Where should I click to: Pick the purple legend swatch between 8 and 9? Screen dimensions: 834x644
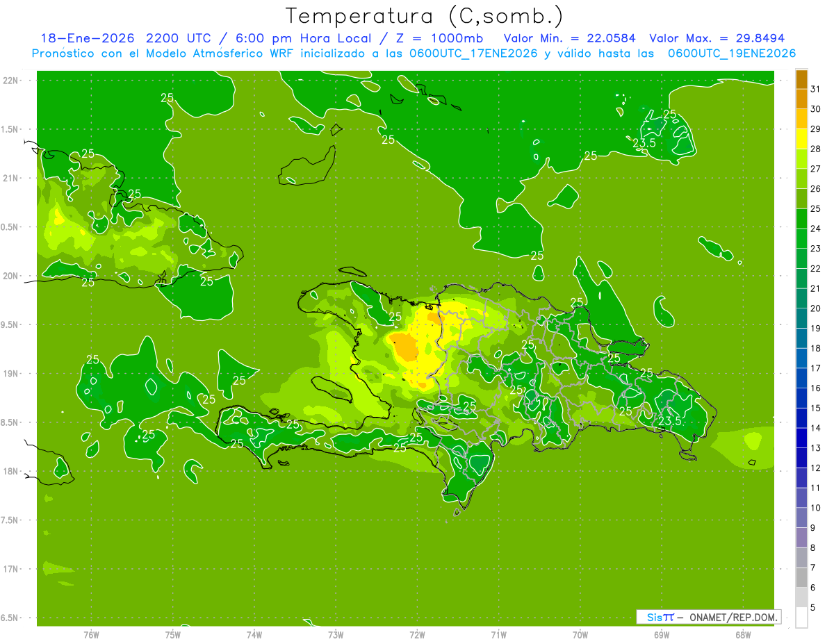tap(801, 538)
